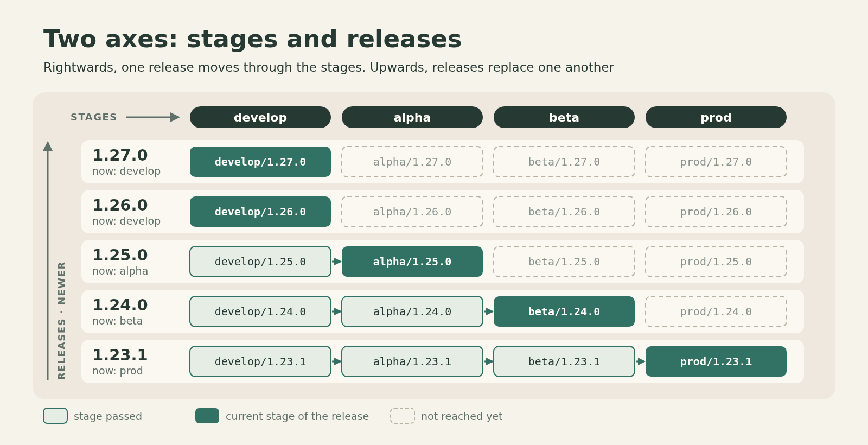This screenshot has height=445, width=868.
Task: Click the alpha/1.25.0 current cell
Action: (412, 262)
